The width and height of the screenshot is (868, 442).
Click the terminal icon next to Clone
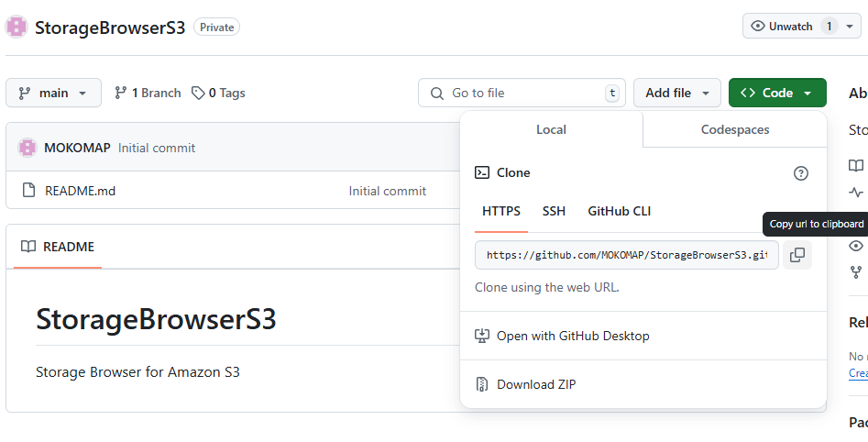(x=482, y=172)
